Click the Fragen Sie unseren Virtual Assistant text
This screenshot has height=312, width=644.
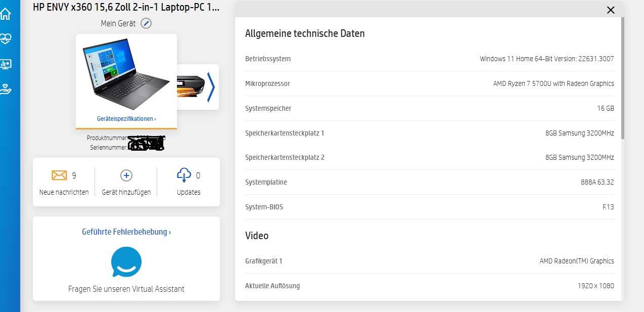126,289
